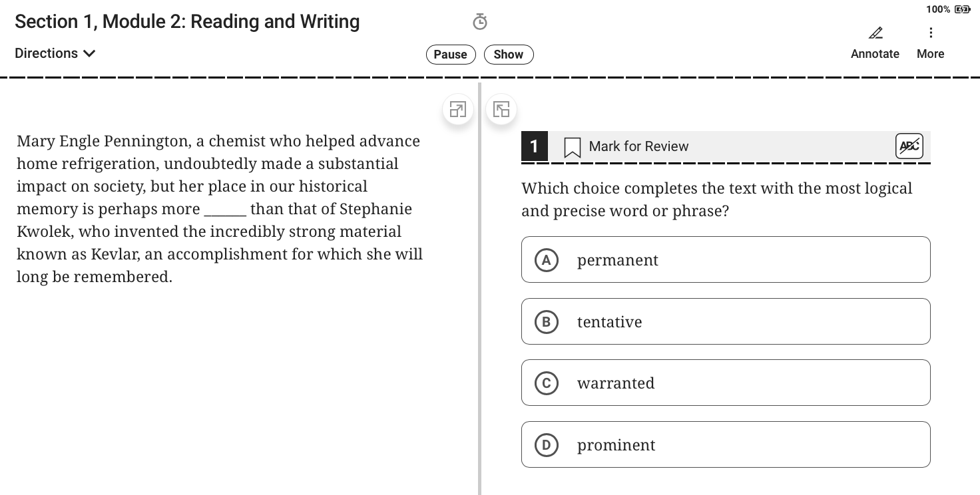Open the answer eliminator ABC strike icon
Viewport: 980px width, 495px height.
click(909, 146)
